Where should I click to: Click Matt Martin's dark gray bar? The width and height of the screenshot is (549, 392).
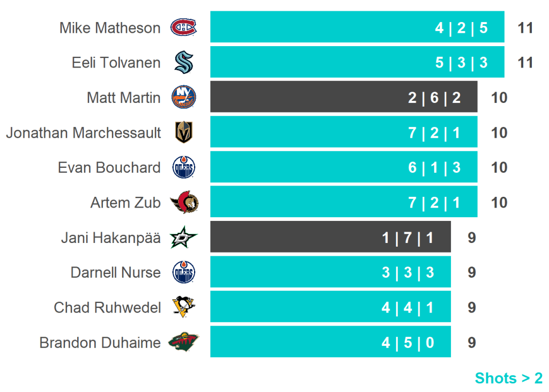pyautogui.click(x=343, y=97)
